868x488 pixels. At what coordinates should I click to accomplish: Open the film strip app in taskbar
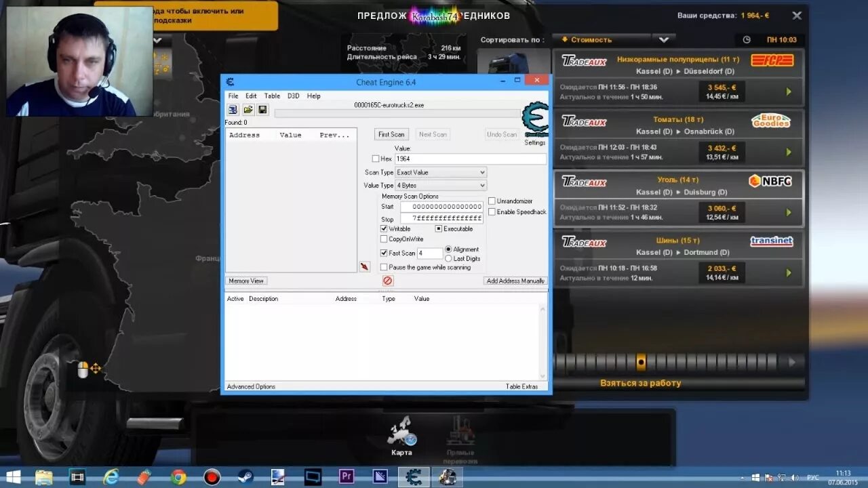pos(78,477)
